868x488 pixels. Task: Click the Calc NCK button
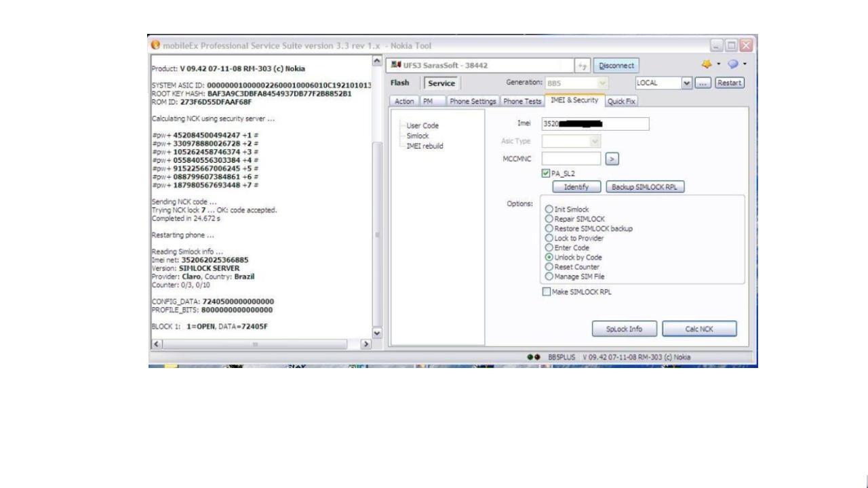tap(699, 329)
